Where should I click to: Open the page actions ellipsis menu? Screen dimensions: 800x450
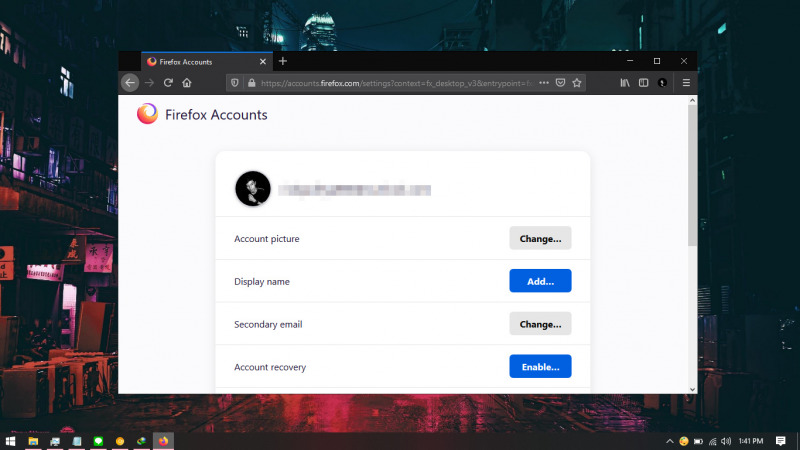coord(544,83)
